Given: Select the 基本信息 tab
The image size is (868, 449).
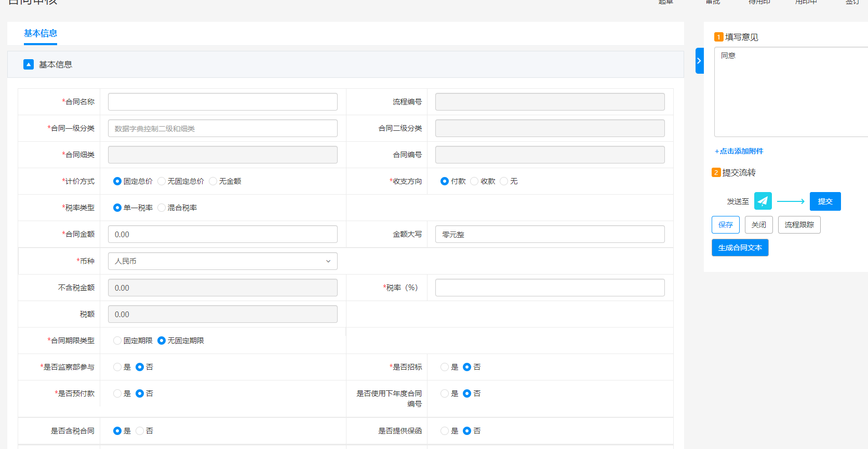Looking at the screenshot, I should 41,33.
